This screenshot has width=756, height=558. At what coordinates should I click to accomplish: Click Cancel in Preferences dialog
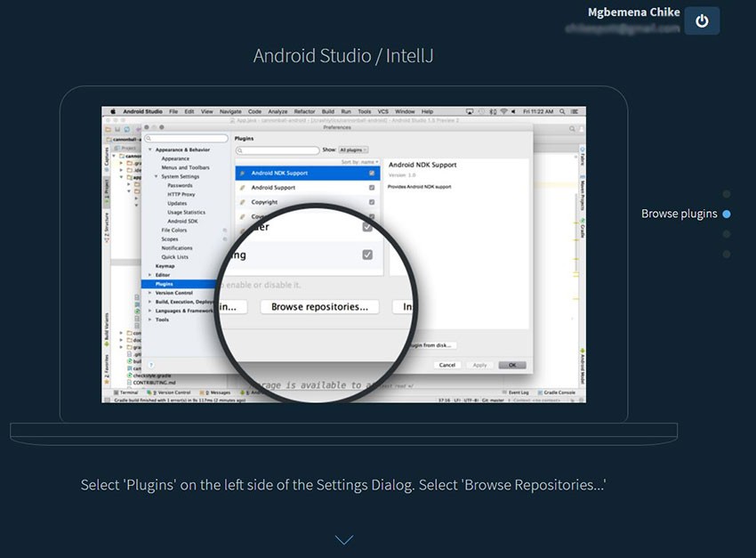pyautogui.click(x=447, y=365)
